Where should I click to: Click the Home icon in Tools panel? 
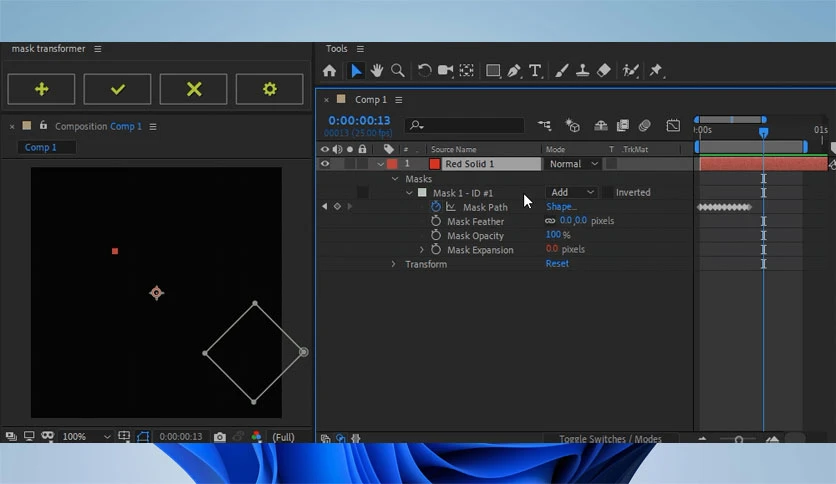(329, 70)
